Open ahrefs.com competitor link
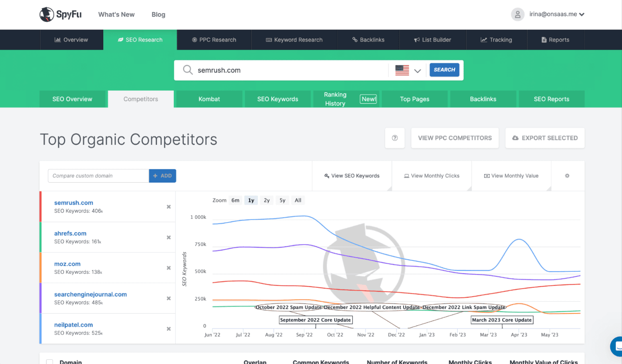This screenshot has height=364, width=622. (70, 233)
